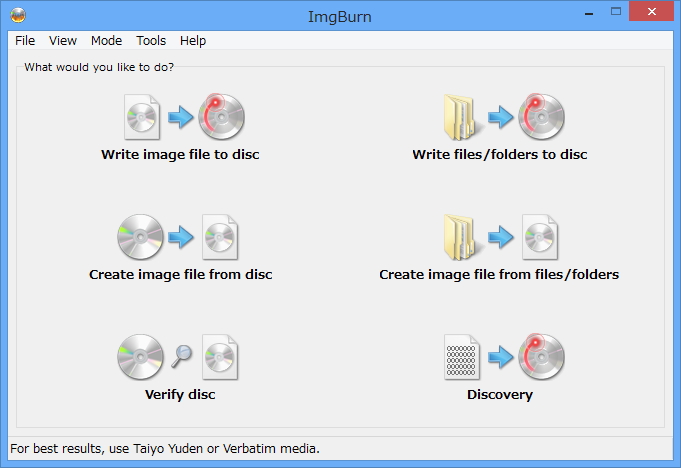Open the Help menu

click(x=193, y=41)
